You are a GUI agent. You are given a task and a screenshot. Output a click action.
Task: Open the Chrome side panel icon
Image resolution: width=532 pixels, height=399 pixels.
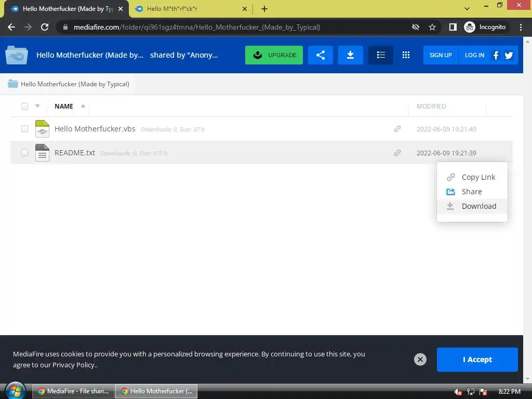[x=453, y=27]
